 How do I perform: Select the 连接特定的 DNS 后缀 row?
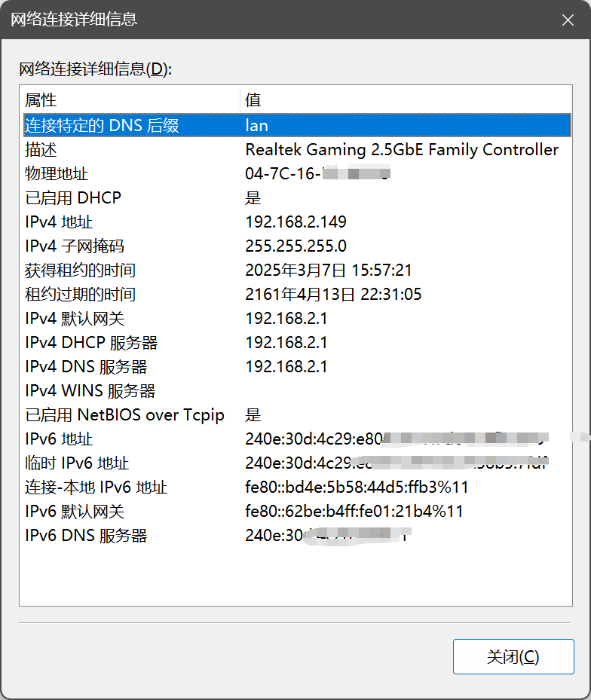[102, 125]
